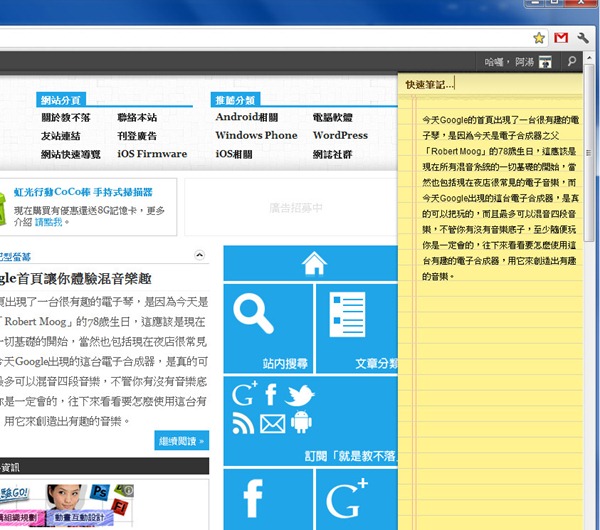
Task: Click the 請點我 link in the ad
Action: point(49,222)
